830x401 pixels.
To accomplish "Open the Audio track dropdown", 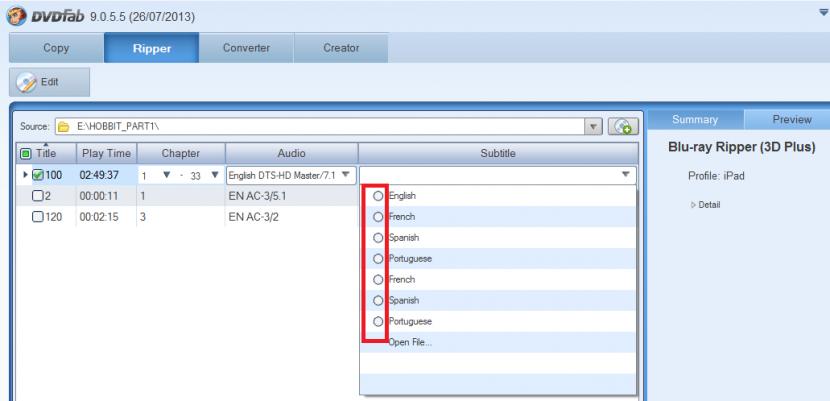I will pos(346,175).
